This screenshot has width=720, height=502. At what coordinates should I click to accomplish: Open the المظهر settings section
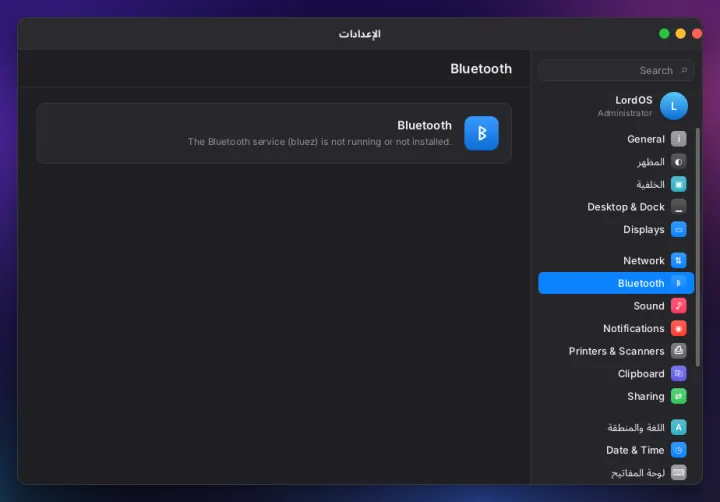pos(616,162)
